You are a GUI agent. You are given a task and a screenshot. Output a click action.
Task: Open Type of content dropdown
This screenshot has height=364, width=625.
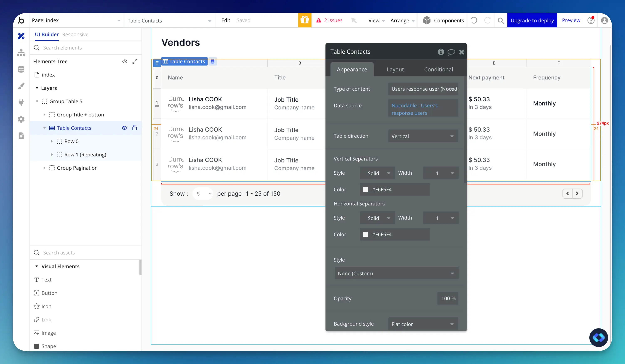tap(423, 89)
